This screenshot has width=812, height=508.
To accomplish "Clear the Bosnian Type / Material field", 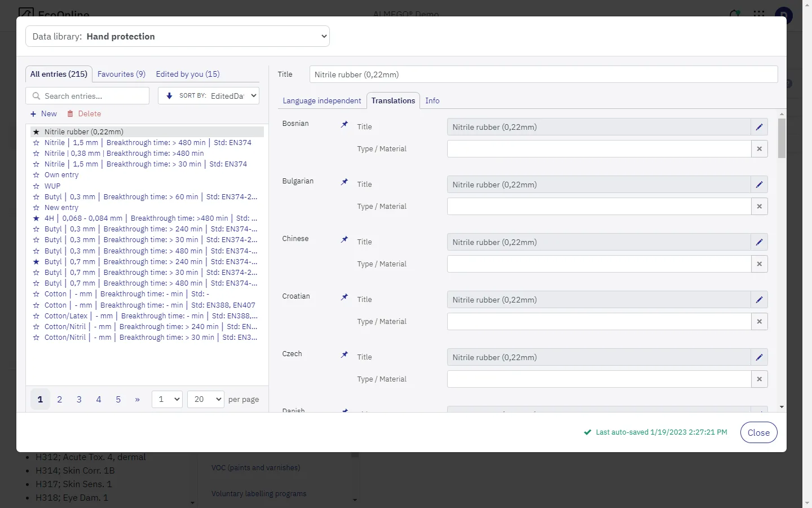I will (760, 149).
